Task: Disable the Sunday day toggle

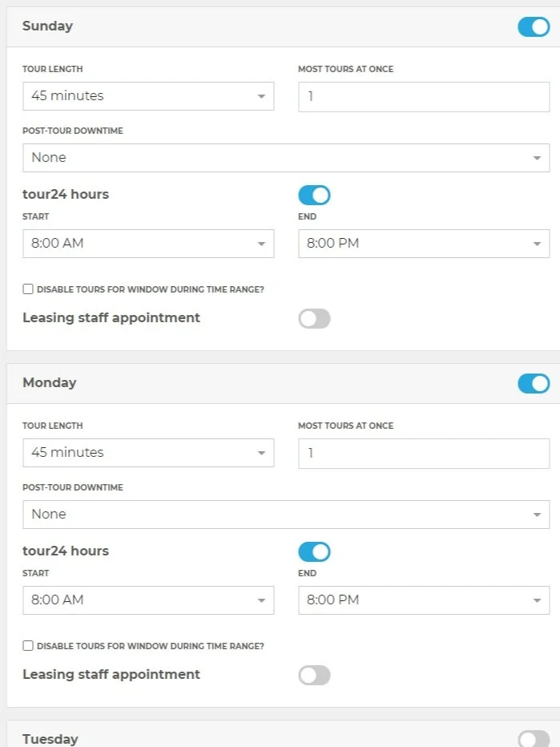Action: (x=534, y=26)
